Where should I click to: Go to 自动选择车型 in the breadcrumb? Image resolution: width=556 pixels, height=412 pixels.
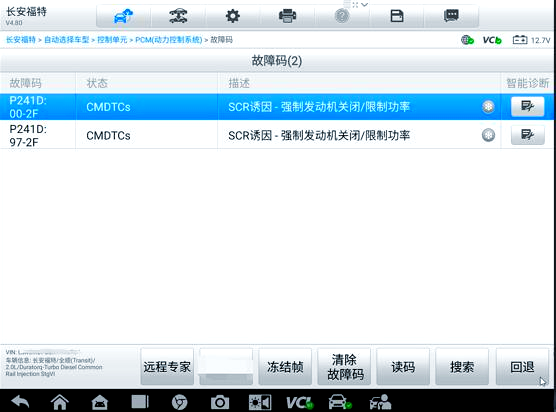(x=66, y=40)
